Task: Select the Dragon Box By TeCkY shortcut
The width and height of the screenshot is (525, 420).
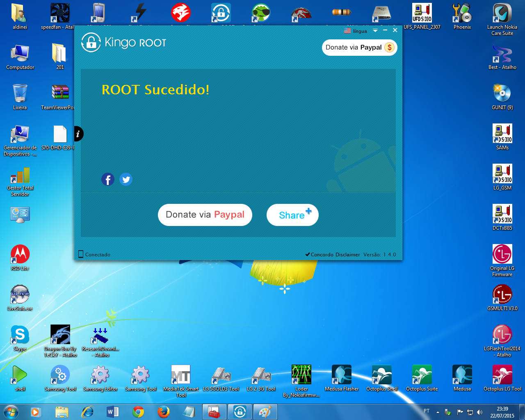Action: 60,340
